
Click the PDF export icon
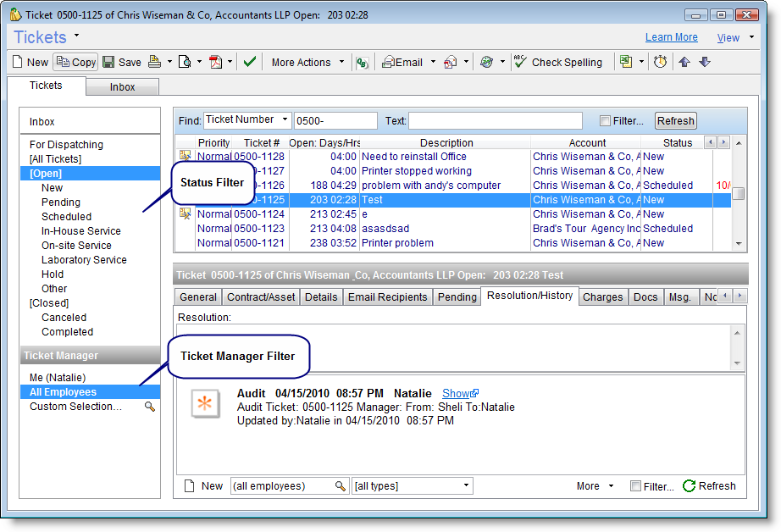pos(215,62)
